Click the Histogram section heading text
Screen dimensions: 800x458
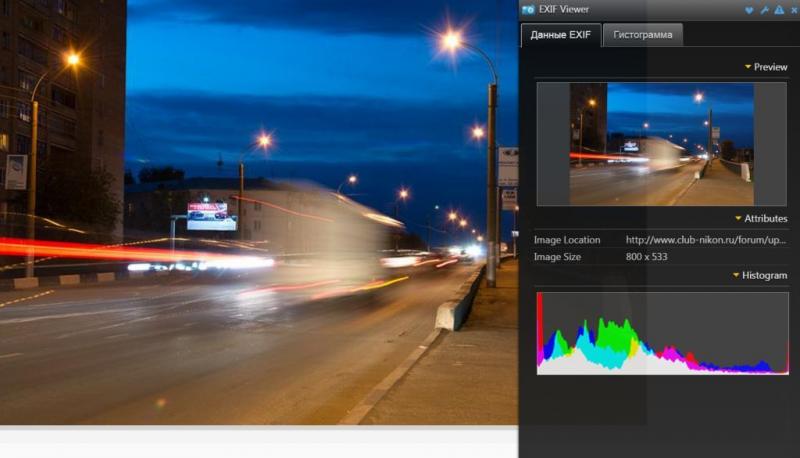click(x=764, y=275)
